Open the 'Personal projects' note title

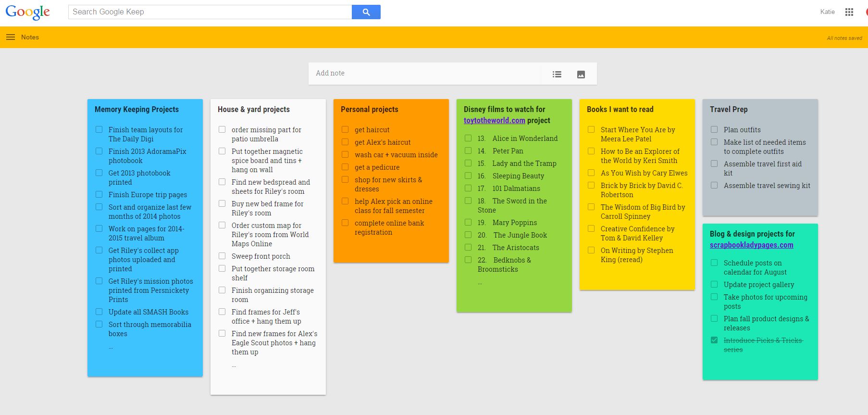[x=370, y=110]
